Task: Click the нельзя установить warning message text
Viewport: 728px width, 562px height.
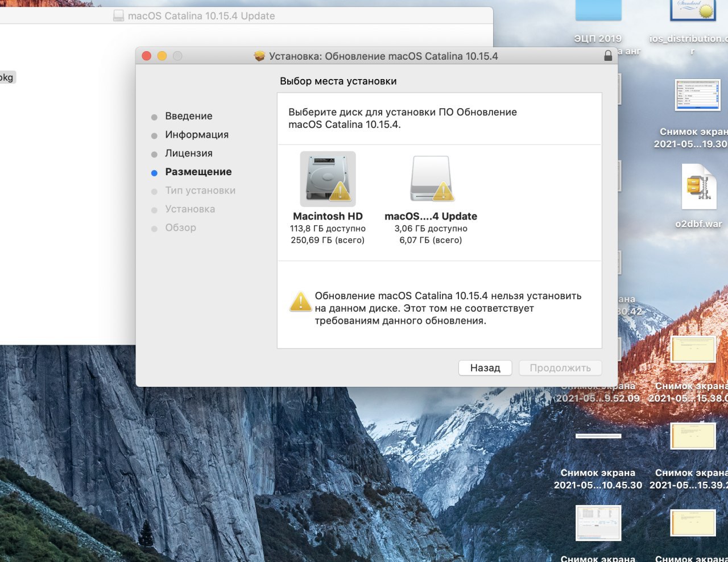Action: (x=448, y=308)
